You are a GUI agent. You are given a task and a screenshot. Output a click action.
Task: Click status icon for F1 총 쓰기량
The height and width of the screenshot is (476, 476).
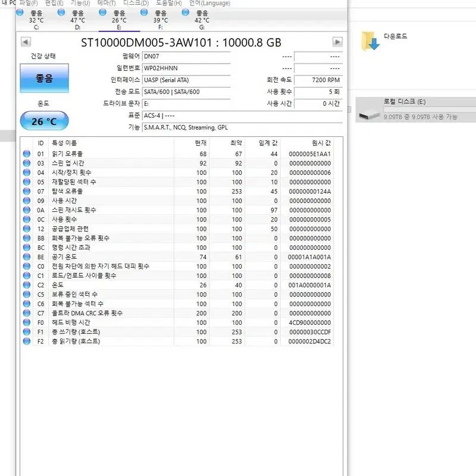27,332
